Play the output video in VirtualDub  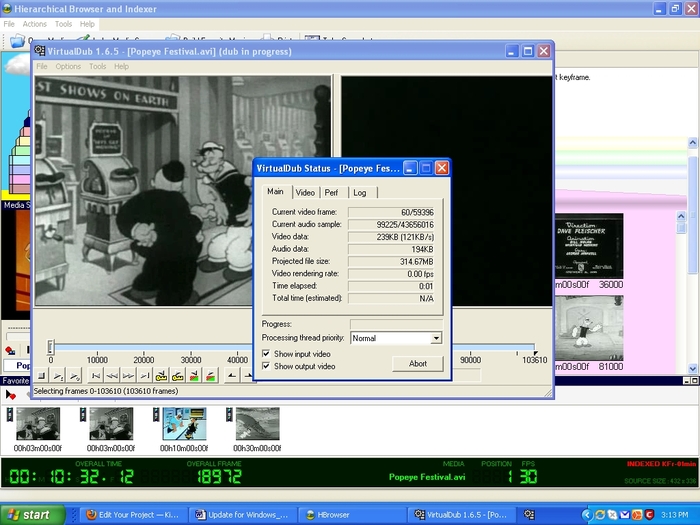click(75, 376)
